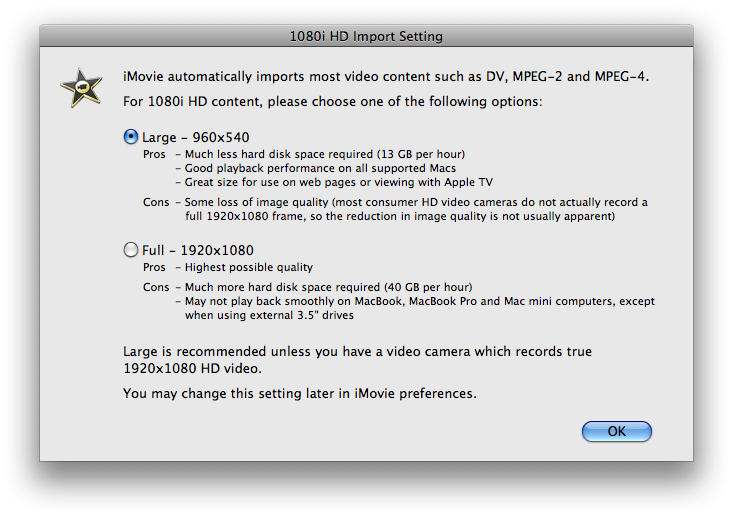
Task: Select the Full 1920x1080 radio button
Action: [x=131, y=250]
